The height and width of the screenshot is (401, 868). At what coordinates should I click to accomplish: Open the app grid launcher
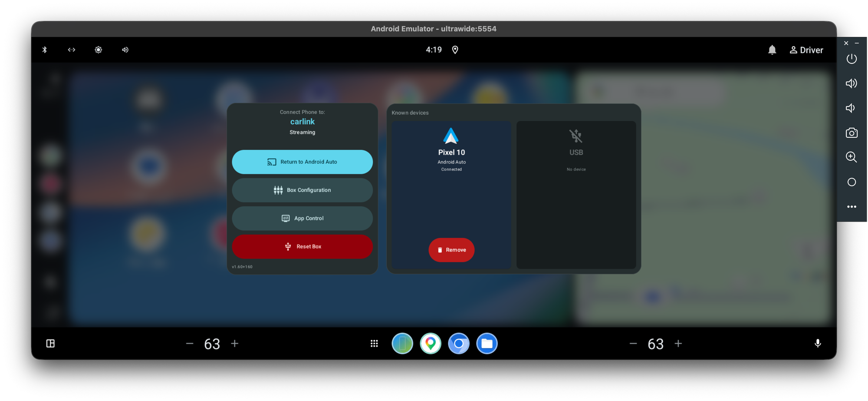coord(374,344)
